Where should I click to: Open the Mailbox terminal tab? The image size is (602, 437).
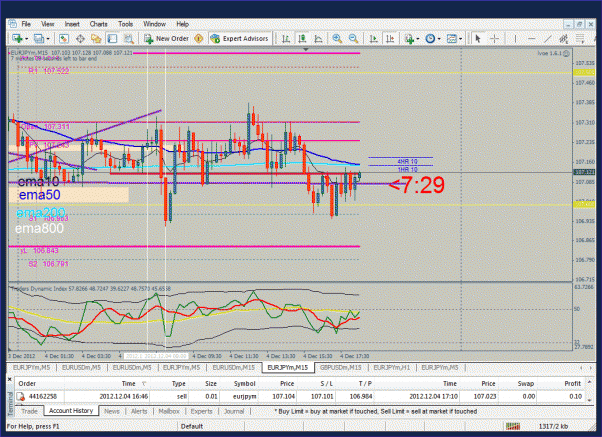click(x=169, y=411)
